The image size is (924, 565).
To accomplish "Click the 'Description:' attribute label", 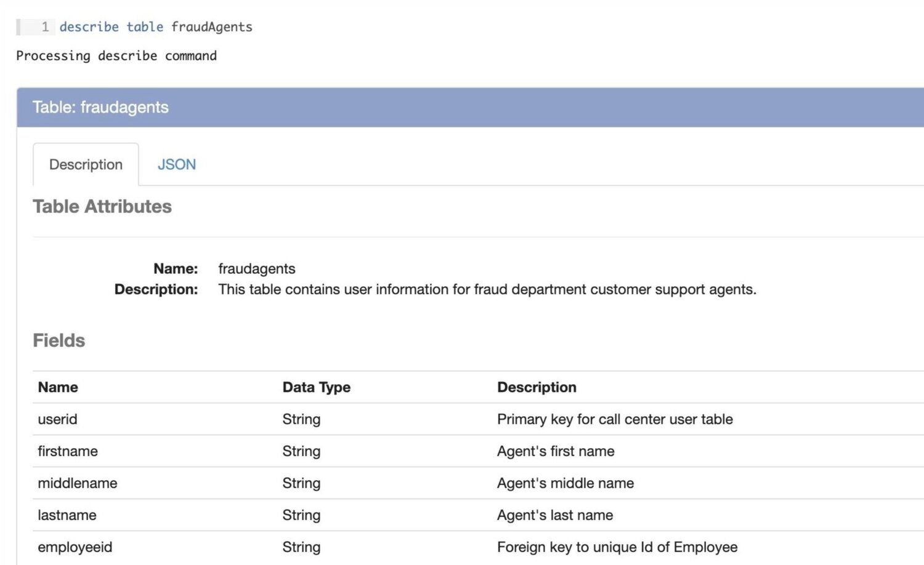I will tap(156, 289).
